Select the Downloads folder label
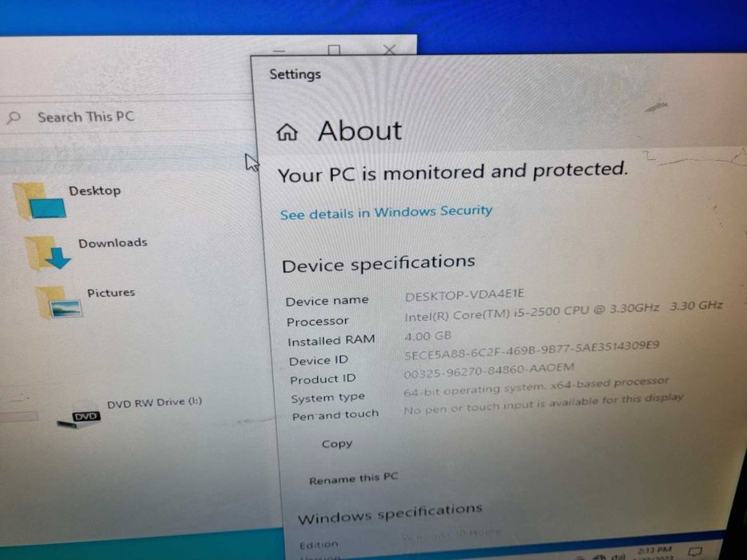 click(x=113, y=243)
